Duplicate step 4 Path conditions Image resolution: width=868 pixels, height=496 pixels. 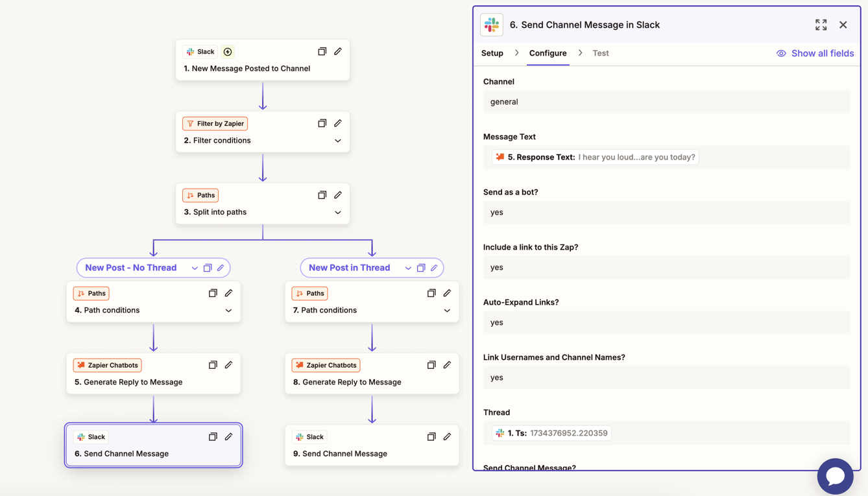[x=213, y=293]
